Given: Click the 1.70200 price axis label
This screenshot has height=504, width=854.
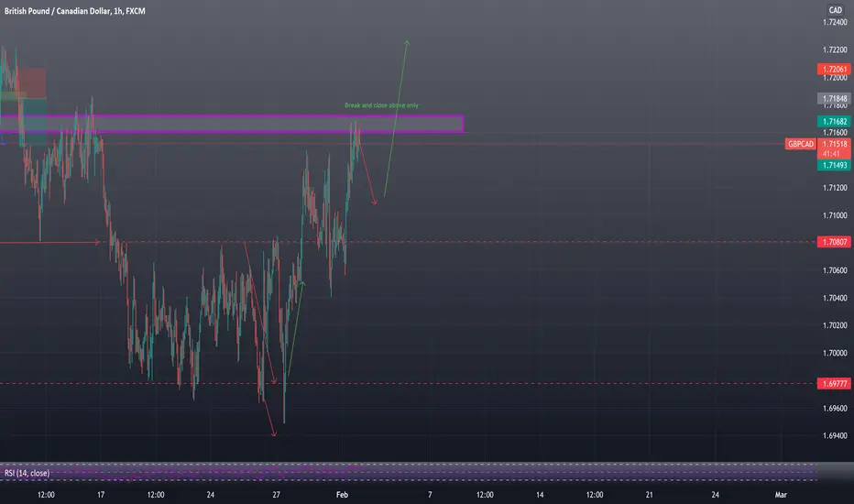Looking at the screenshot, I should tap(835, 325).
